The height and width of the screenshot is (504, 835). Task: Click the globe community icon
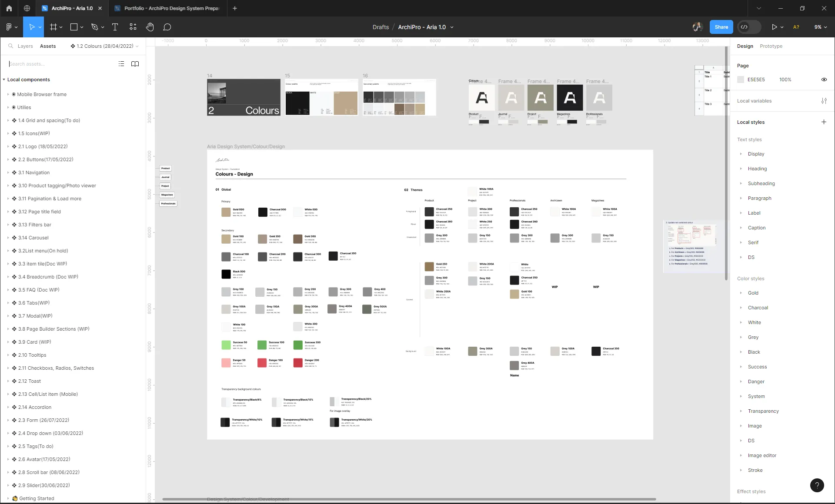click(x=27, y=8)
